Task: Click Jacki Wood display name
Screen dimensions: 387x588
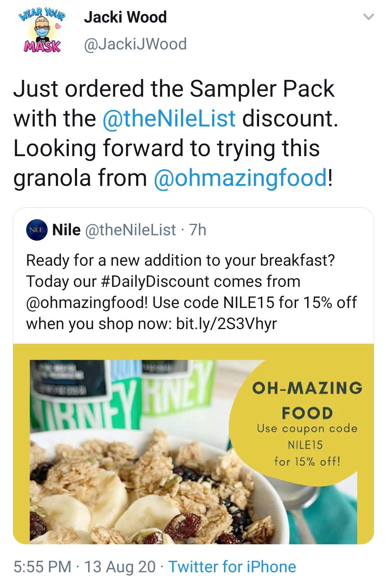Action: point(125,17)
